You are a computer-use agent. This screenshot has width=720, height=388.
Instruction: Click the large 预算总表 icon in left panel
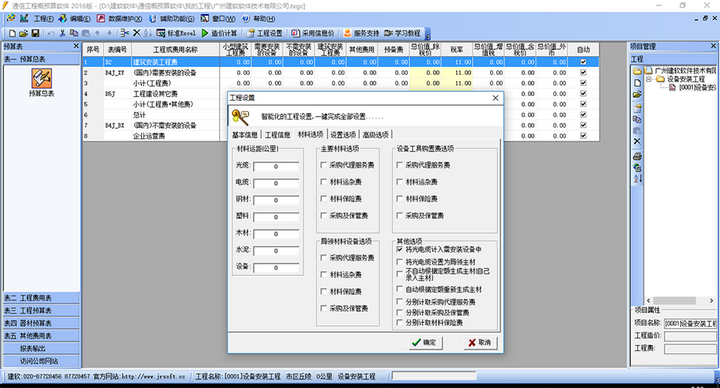pos(42,79)
